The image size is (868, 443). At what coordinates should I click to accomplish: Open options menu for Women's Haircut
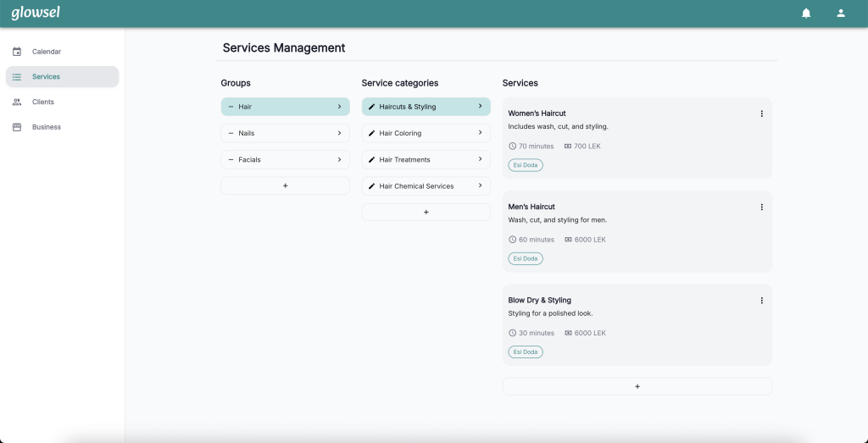tap(761, 114)
